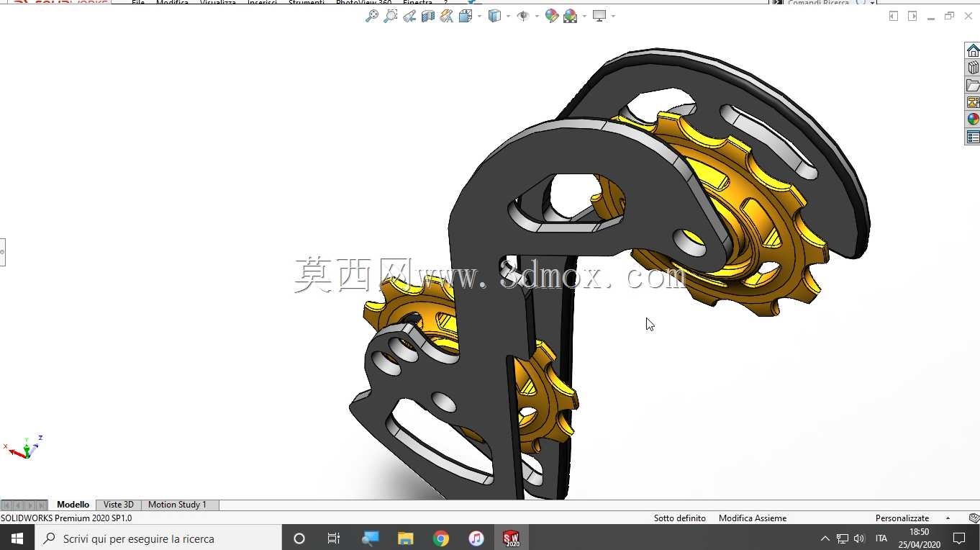Expand the Apply Scene dropdown arrow

click(584, 16)
